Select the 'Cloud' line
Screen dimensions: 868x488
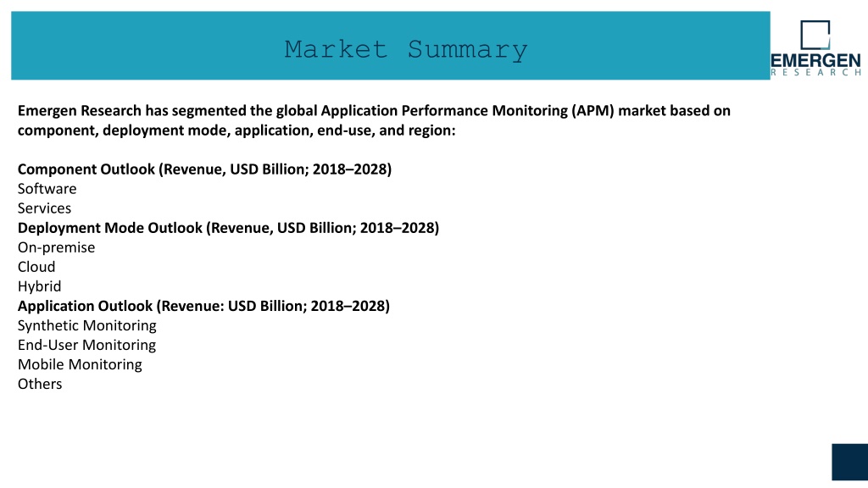pos(36,267)
